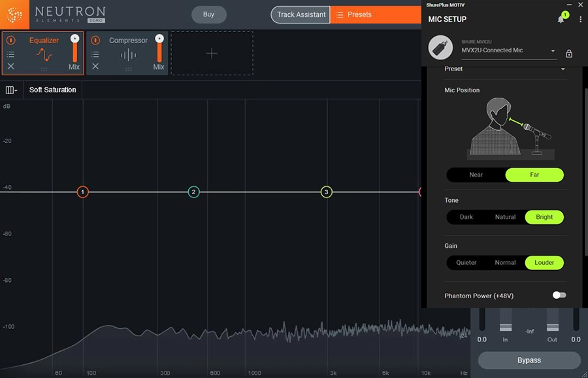Click the Compressor module drag handle dots
Image resolution: width=588 pixels, height=378 pixels.
click(x=128, y=69)
